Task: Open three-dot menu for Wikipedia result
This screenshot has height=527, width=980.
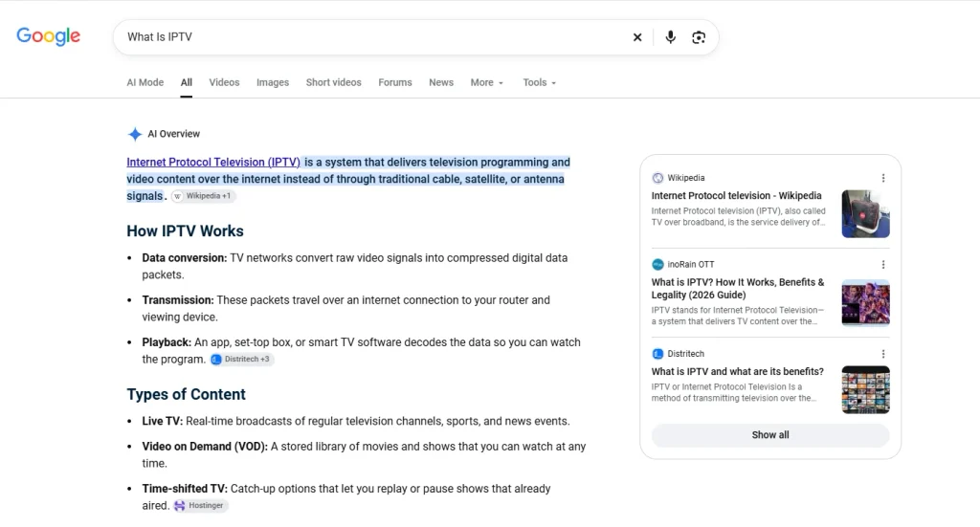Action: 883,178
